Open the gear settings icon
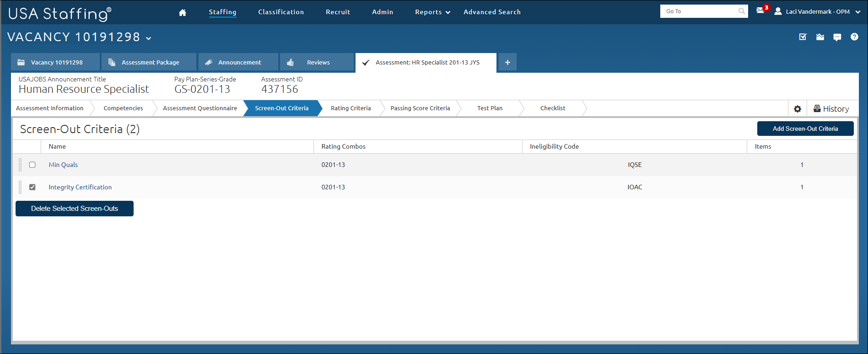868x354 pixels. [798, 109]
